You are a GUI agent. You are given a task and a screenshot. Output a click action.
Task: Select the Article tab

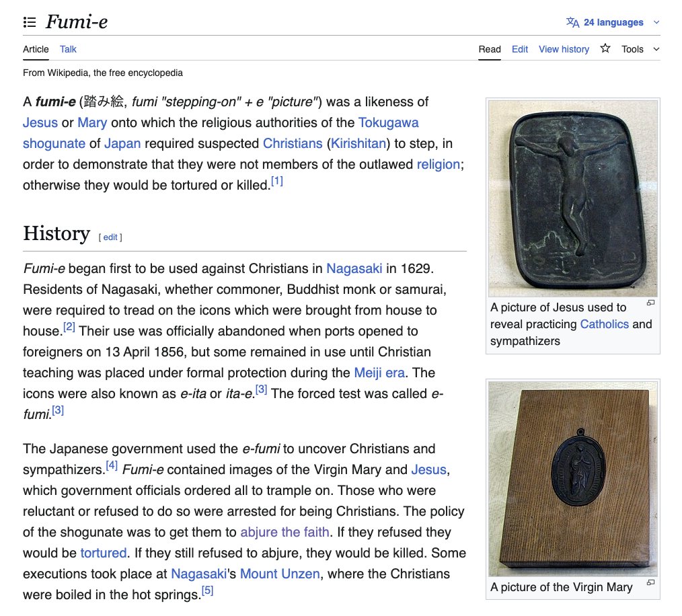pos(36,49)
